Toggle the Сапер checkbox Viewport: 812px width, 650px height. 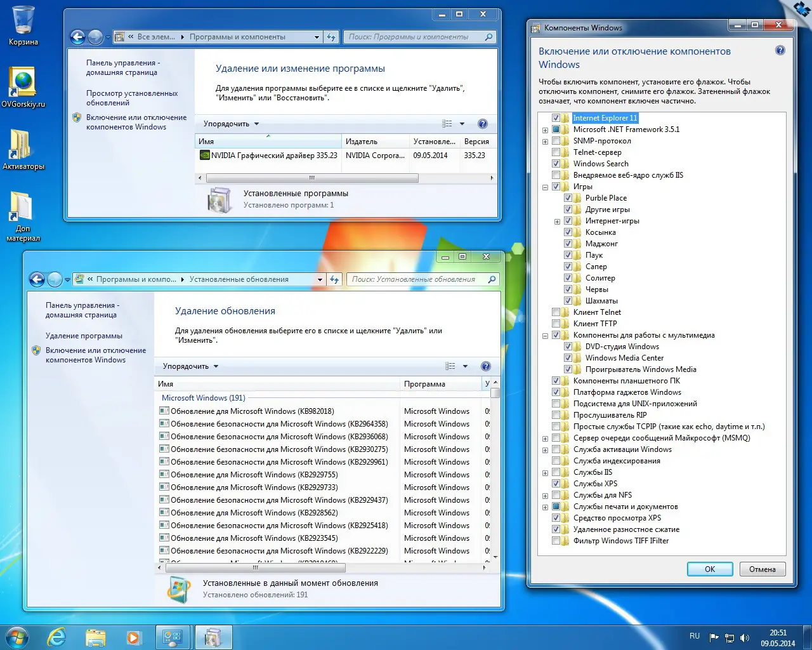point(568,267)
